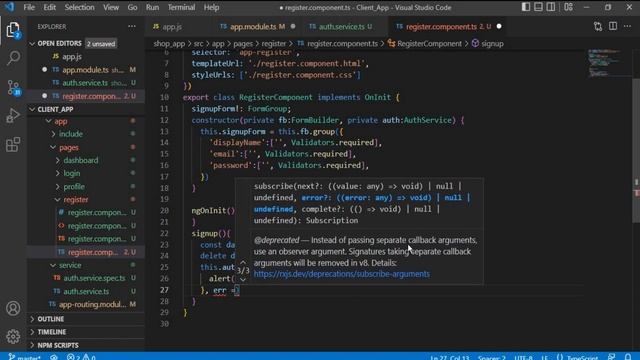Select app.module.ts in Open Editors list

click(86, 70)
